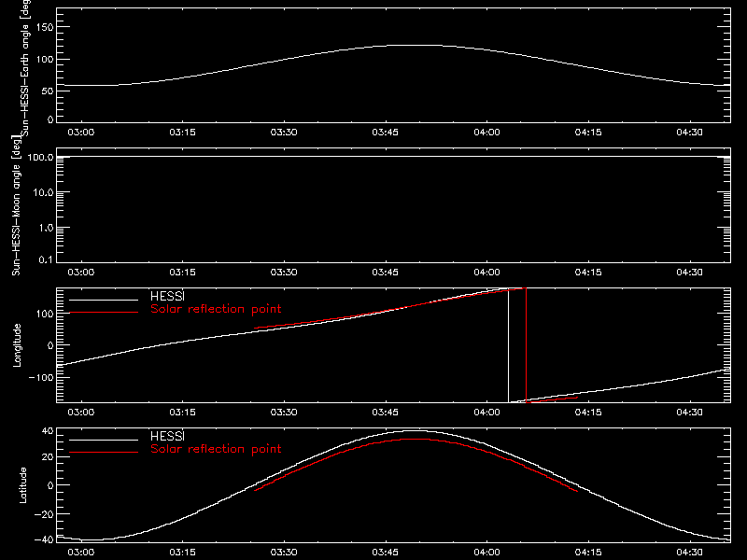Image resolution: width=747 pixels, height=560 pixels.
Task: Click flat white line in Moon angle plot
Action: coord(393,156)
